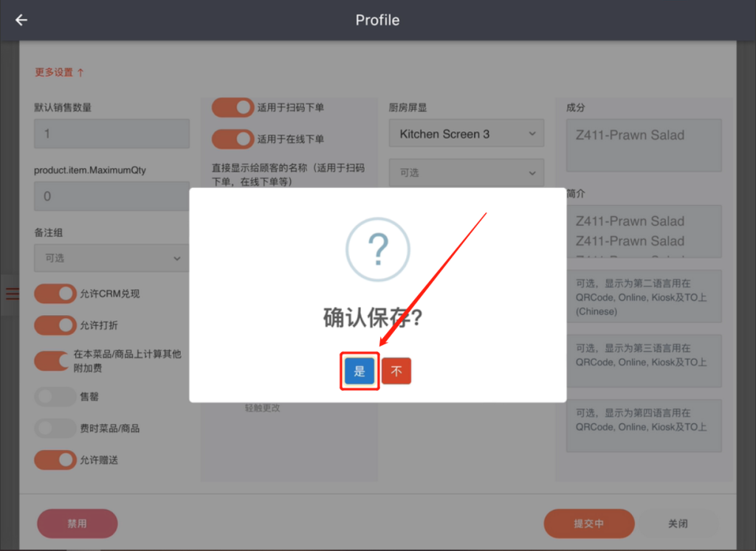The image size is (756, 551).
Task: Click the question mark icon in dialog
Action: pos(378,249)
